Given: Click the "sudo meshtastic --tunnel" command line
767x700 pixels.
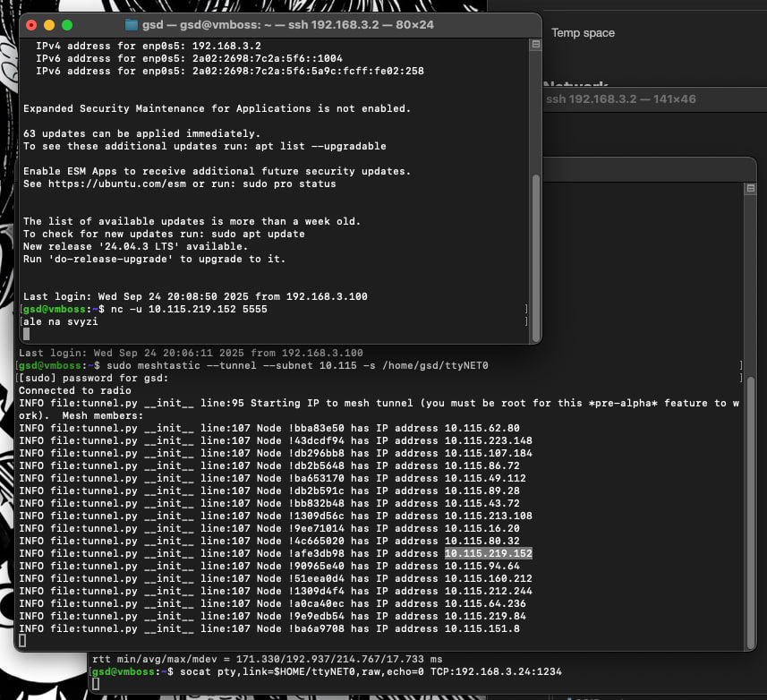Looking at the screenshot, I should 297,365.
